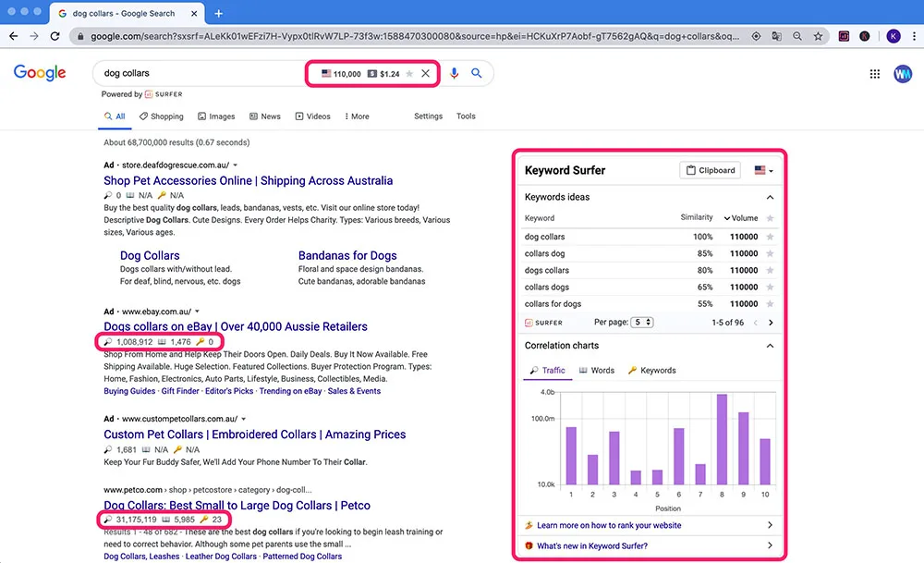Collapse the Keywords ideas section
924x563 pixels.
point(770,197)
